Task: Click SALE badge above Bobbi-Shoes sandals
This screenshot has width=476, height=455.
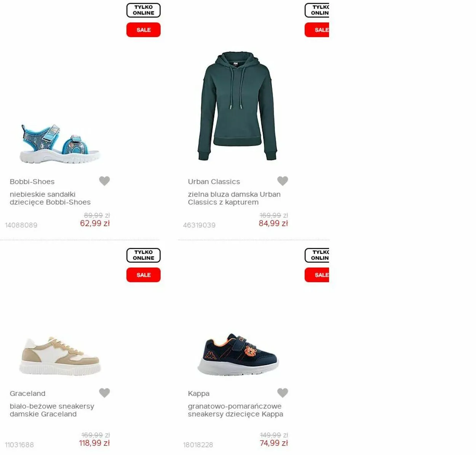Action: pos(144,30)
